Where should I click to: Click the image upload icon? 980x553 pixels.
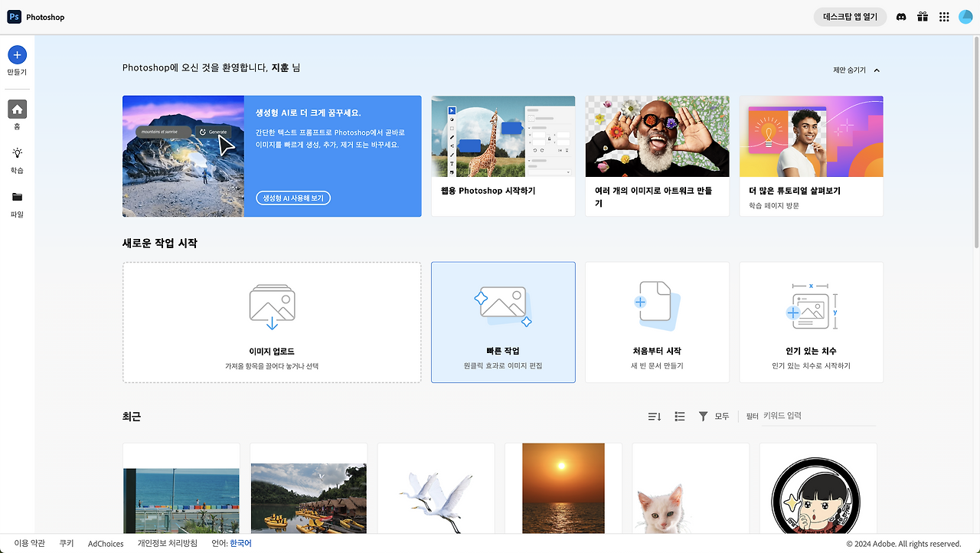(272, 306)
